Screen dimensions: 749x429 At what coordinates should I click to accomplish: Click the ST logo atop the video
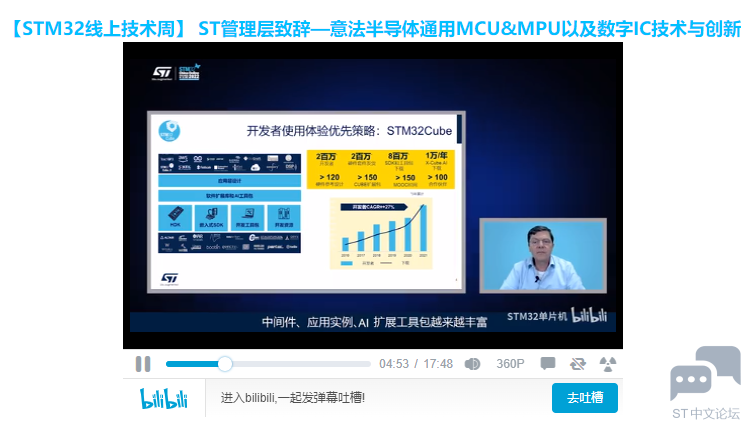click(162, 73)
